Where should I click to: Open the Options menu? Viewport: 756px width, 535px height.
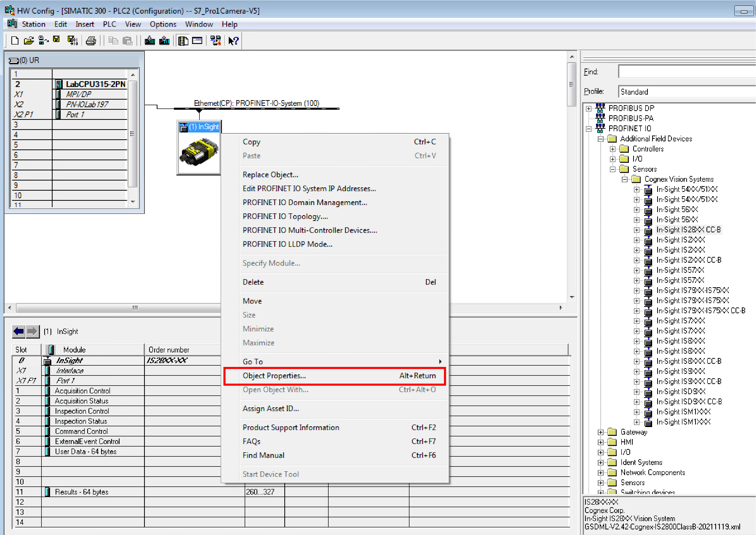163,24
